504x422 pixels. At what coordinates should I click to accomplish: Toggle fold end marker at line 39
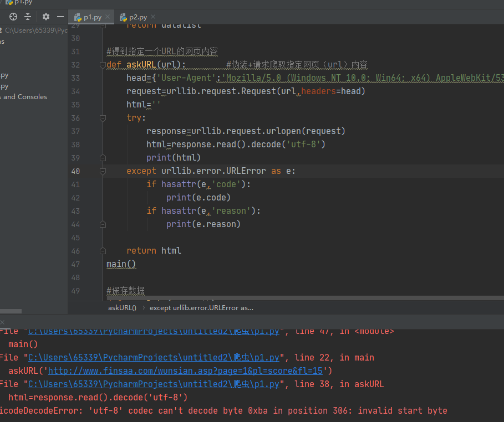(x=102, y=158)
